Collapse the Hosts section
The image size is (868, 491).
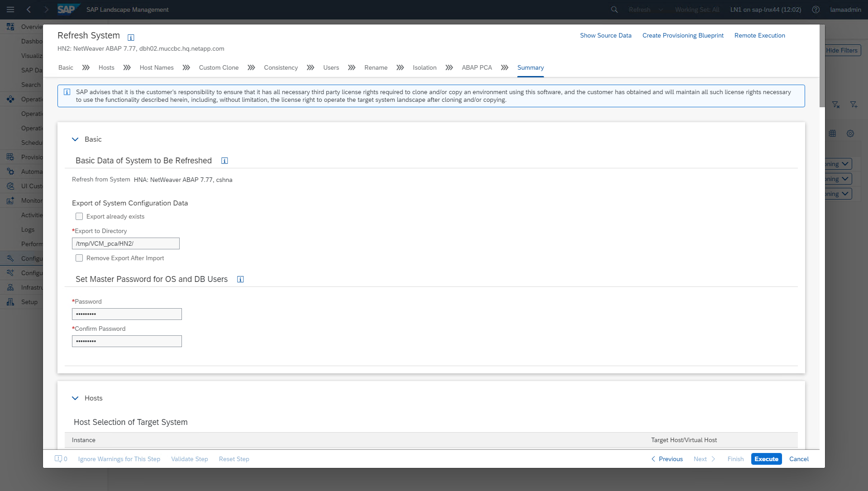coord(75,398)
